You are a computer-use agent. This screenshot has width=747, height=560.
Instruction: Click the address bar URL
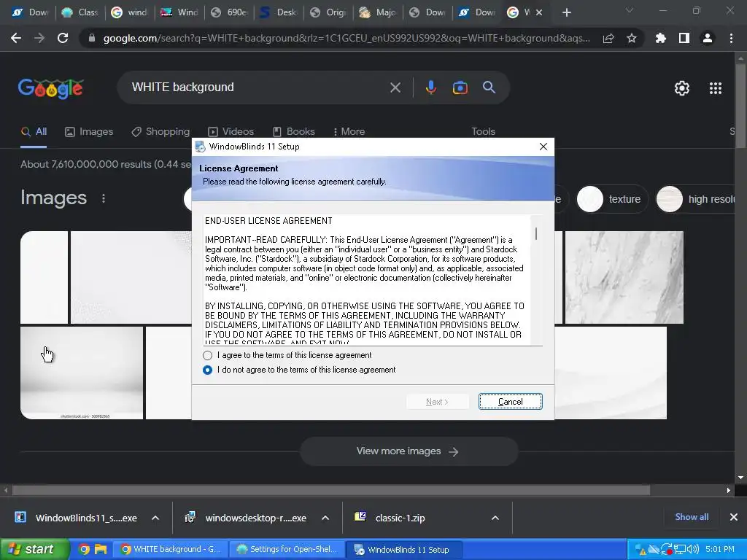[x=347, y=38]
